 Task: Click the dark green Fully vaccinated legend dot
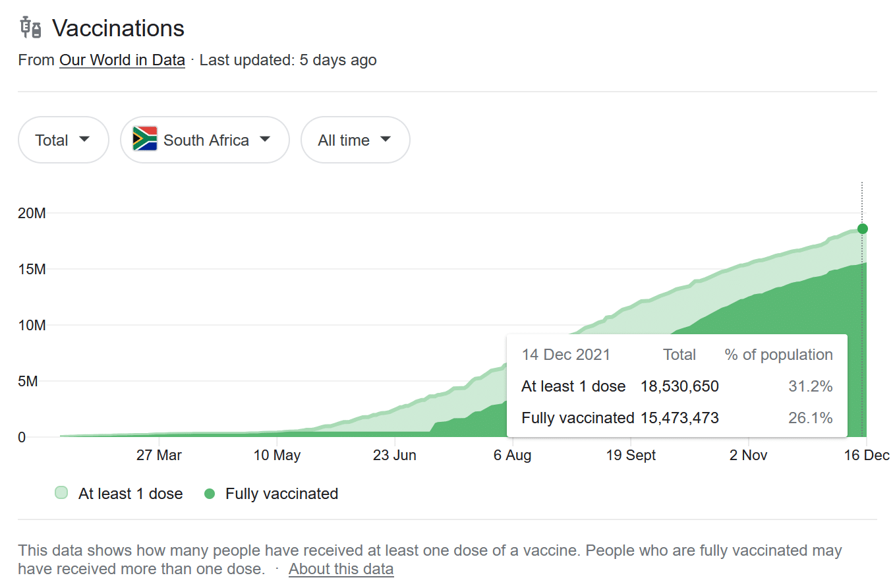click(210, 494)
